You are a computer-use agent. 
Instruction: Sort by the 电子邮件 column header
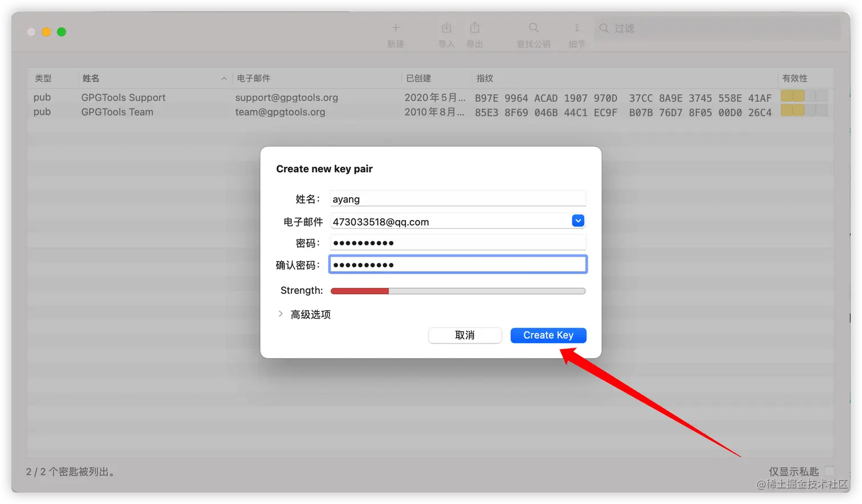(x=254, y=78)
